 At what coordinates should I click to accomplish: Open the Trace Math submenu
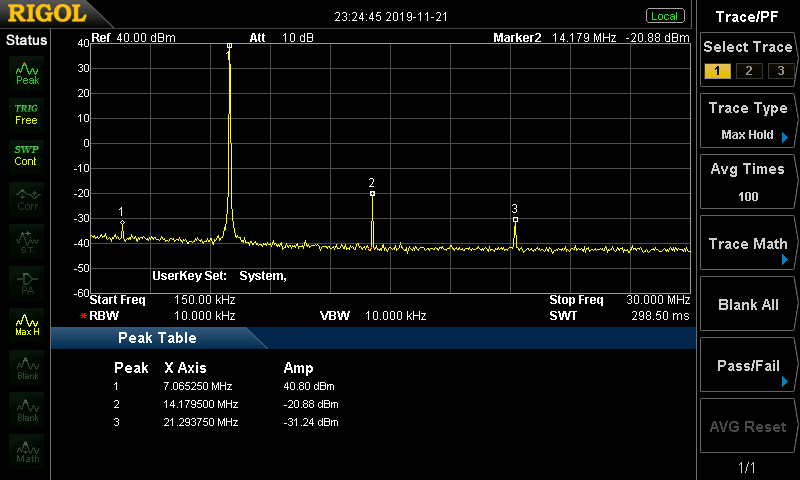tap(748, 244)
